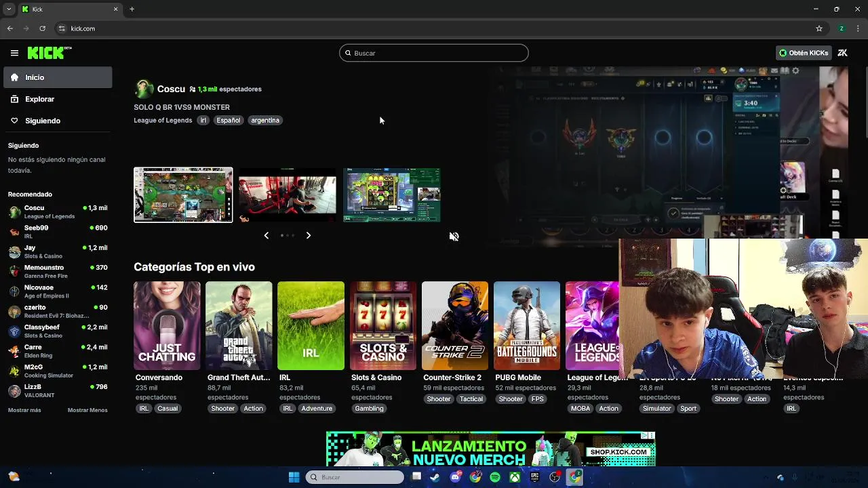Click Mostrar Menos under recommended channels
This screenshot has height=488, width=868.
coord(87,410)
